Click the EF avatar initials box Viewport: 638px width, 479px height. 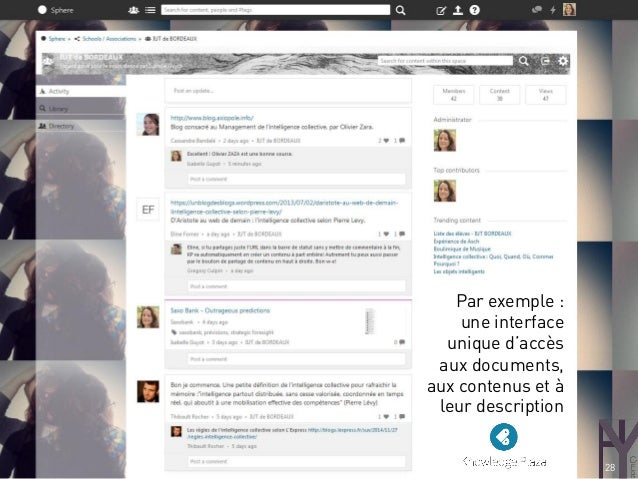(148, 210)
